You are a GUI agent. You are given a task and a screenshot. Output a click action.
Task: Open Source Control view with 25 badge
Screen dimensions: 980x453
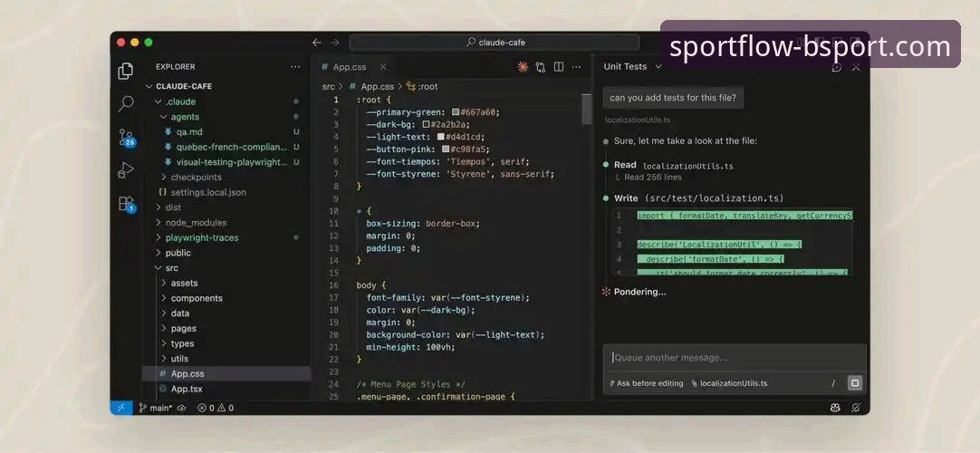tap(126, 137)
